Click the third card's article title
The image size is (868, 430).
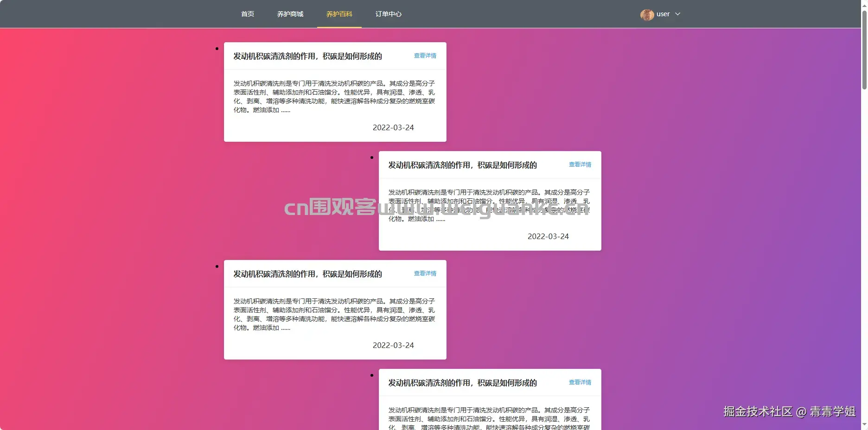(x=307, y=274)
